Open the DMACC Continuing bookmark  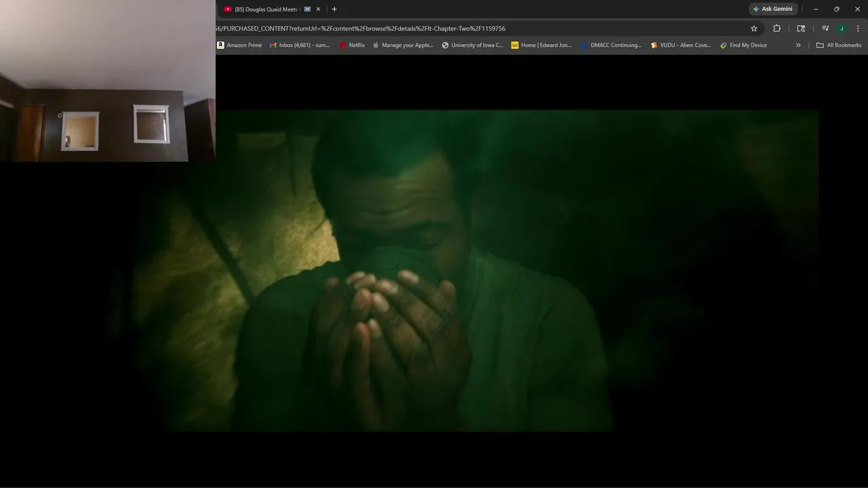click(612, 45)
